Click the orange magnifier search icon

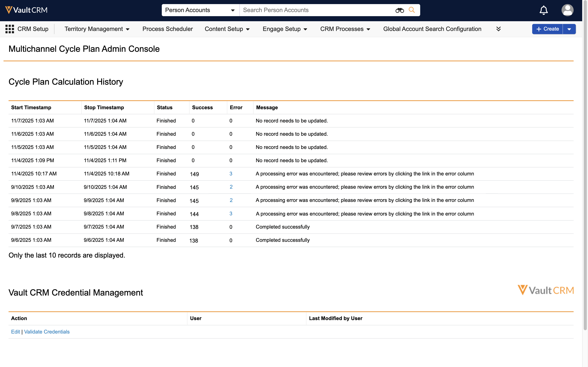click(412, 10)
